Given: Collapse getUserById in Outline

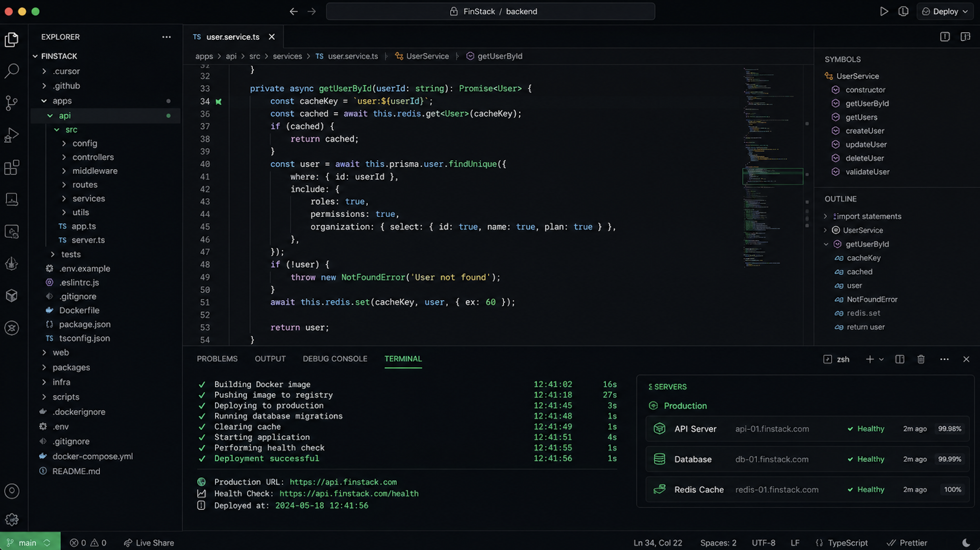Looking at the screenshot, I should (826, 244).
